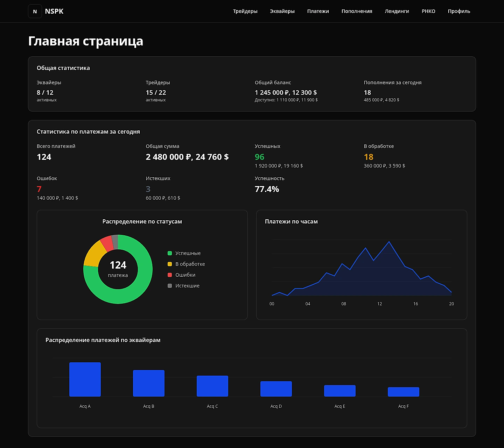Select the Acq E bar
504x448 pixels.
point(340,391)
